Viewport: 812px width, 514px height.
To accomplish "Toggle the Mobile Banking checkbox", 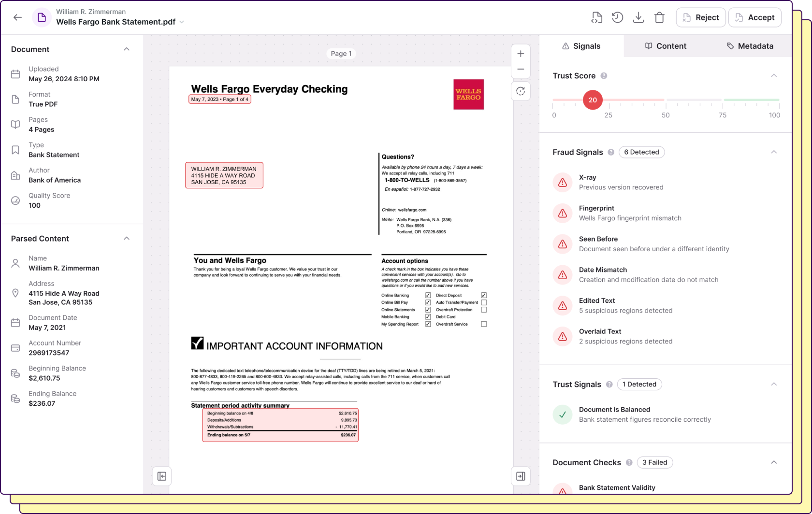I will (x=428, y=317).
